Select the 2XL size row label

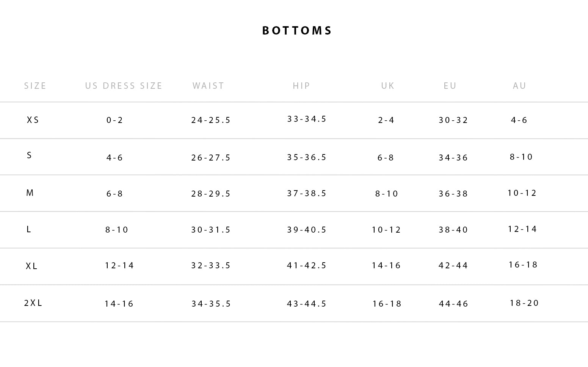(33, 303)
